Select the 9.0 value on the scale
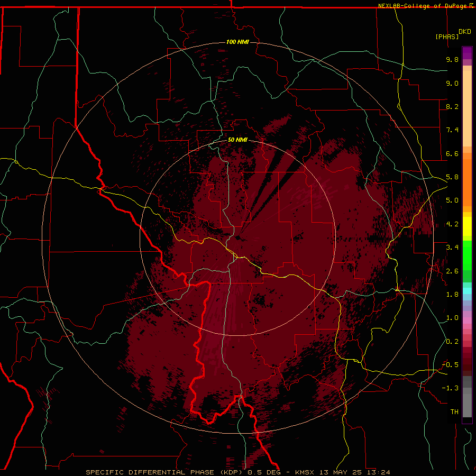This screenshot has width=476, height=476. pyautogui.click(x=452, y=83)
